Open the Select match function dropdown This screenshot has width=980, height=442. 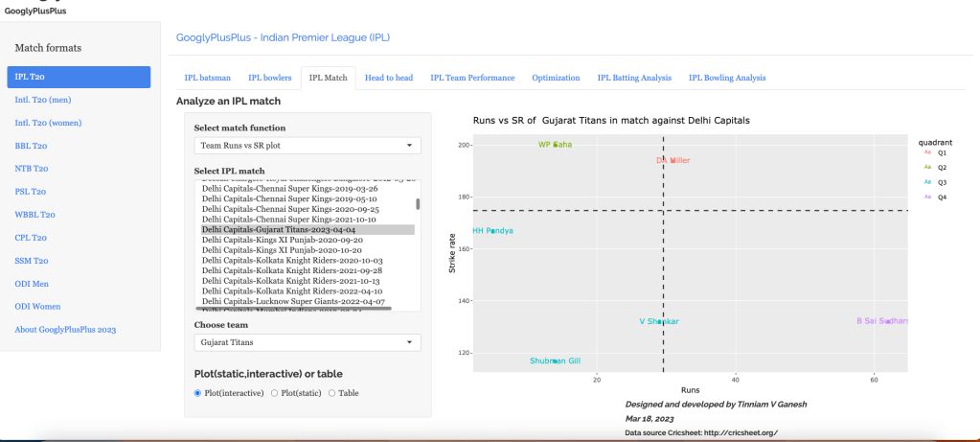307,146
